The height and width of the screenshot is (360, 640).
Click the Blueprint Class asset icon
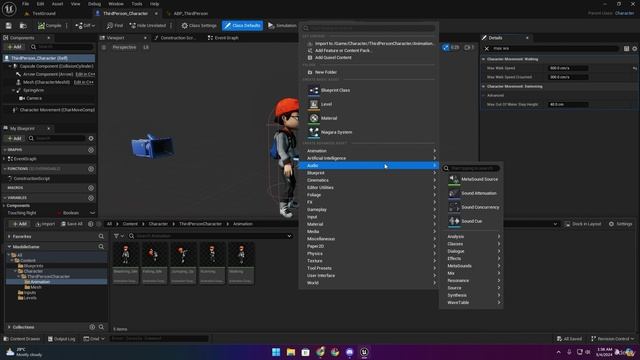click(x=313, y=90)
